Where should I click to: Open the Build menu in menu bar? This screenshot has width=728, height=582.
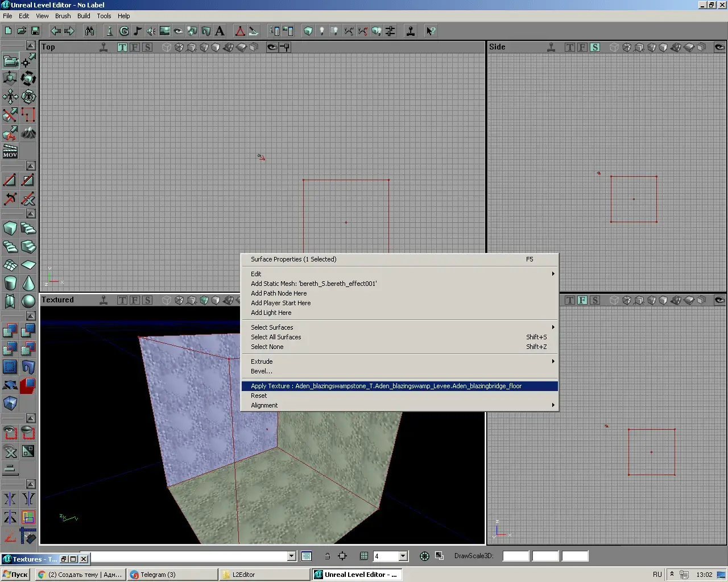coord(84,16)
